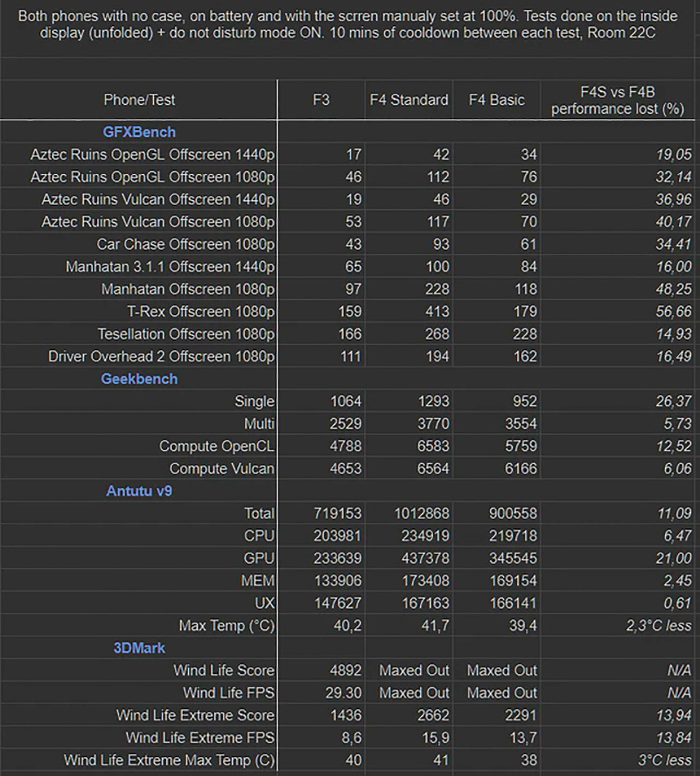Select the F4S vs F4B performance column header

(x=616, y=99)
